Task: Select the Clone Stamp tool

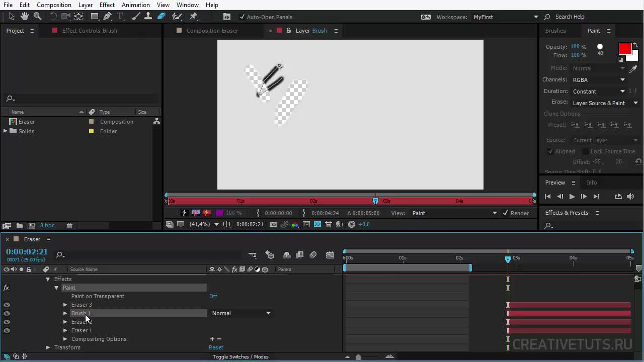Action: click(x=148, y=17)
